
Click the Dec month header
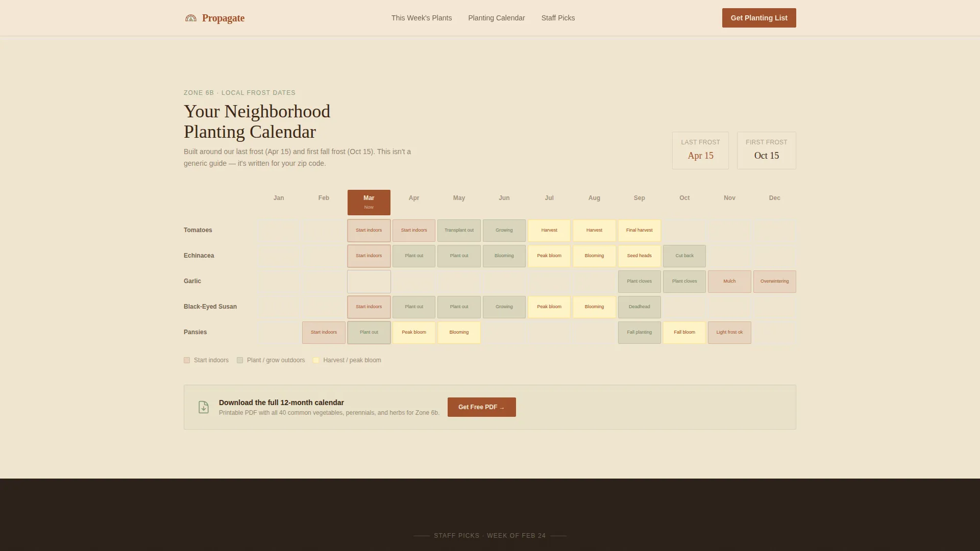[775, 198]
